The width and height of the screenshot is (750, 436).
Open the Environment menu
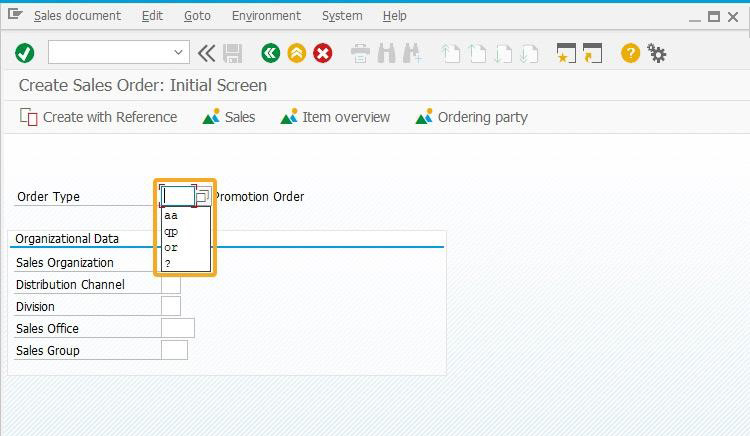click(266, 16)
